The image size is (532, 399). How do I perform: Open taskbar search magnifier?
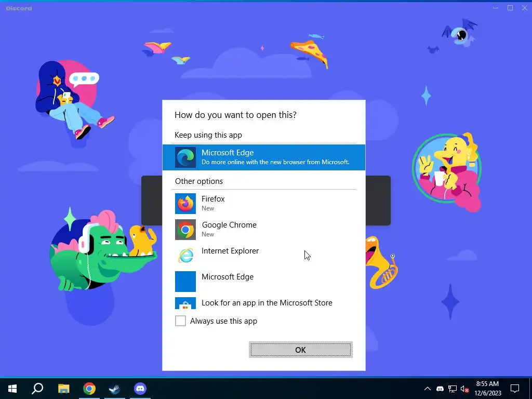coord(37,389)
